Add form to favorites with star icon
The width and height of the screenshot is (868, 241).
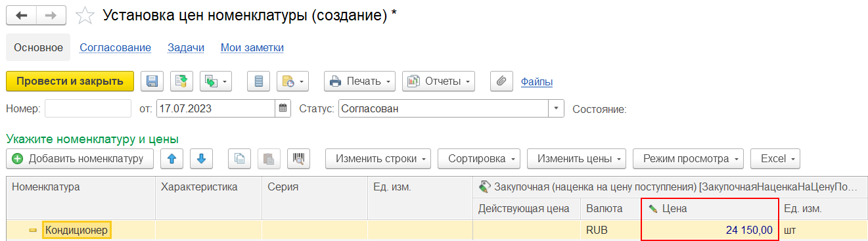click(x=85, y=15)
